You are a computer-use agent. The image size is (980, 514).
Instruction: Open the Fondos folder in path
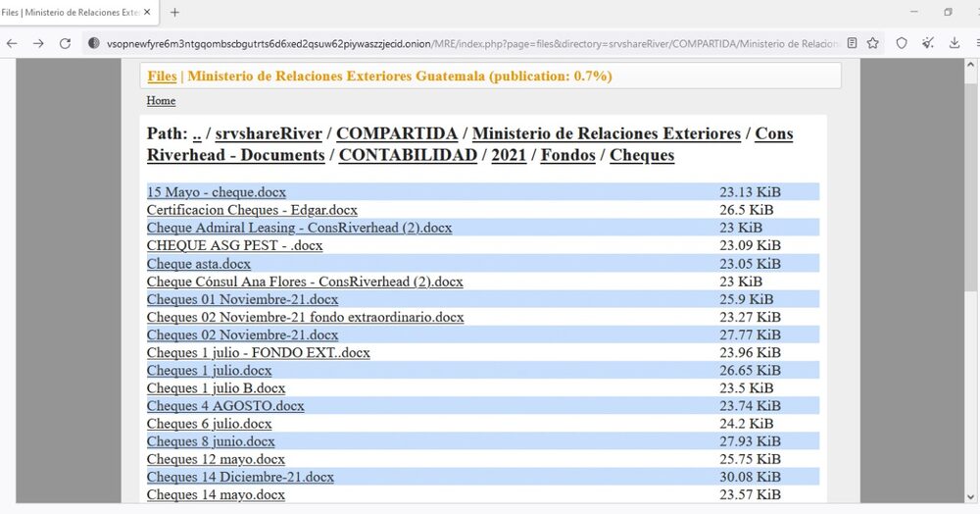[568, 155]
